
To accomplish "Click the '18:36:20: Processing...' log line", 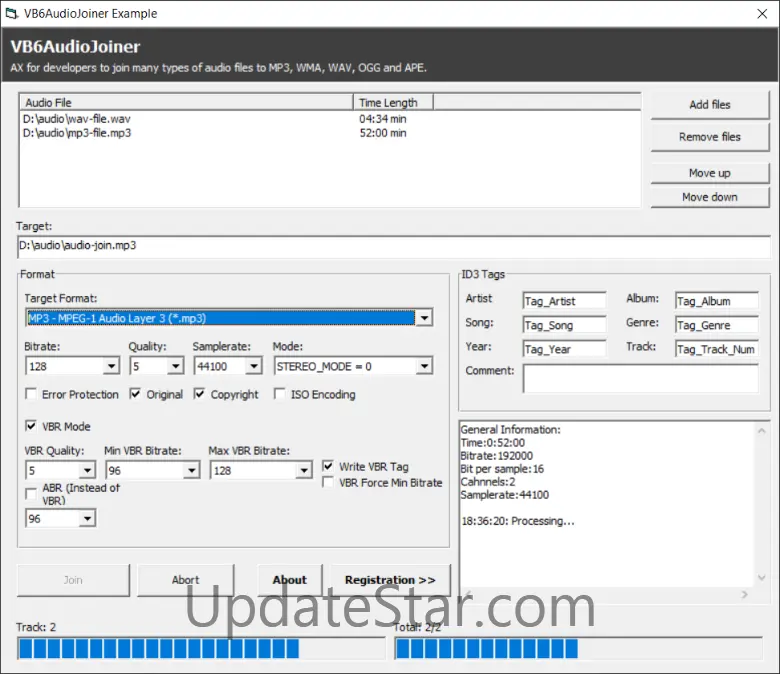I will (x=518, y=521).
